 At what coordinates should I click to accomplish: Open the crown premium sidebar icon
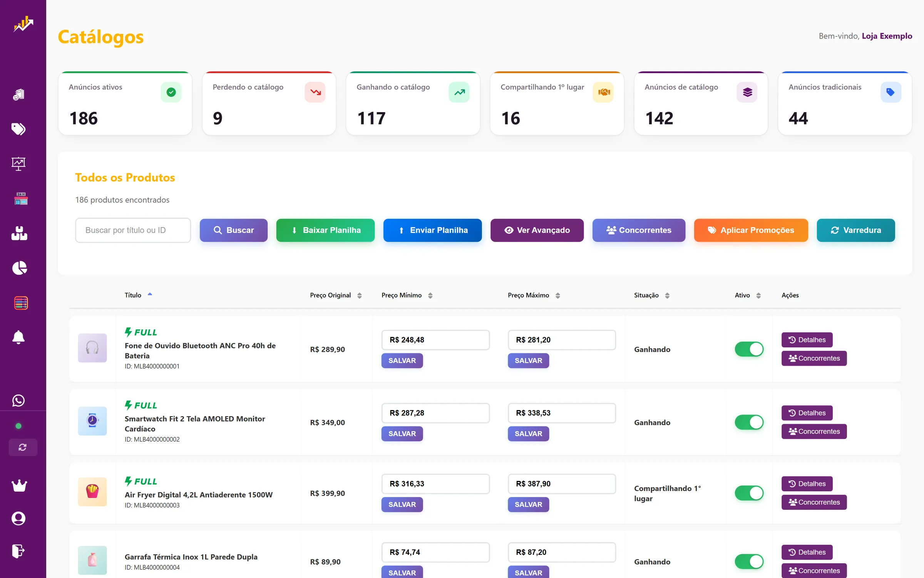coord(19,486)
